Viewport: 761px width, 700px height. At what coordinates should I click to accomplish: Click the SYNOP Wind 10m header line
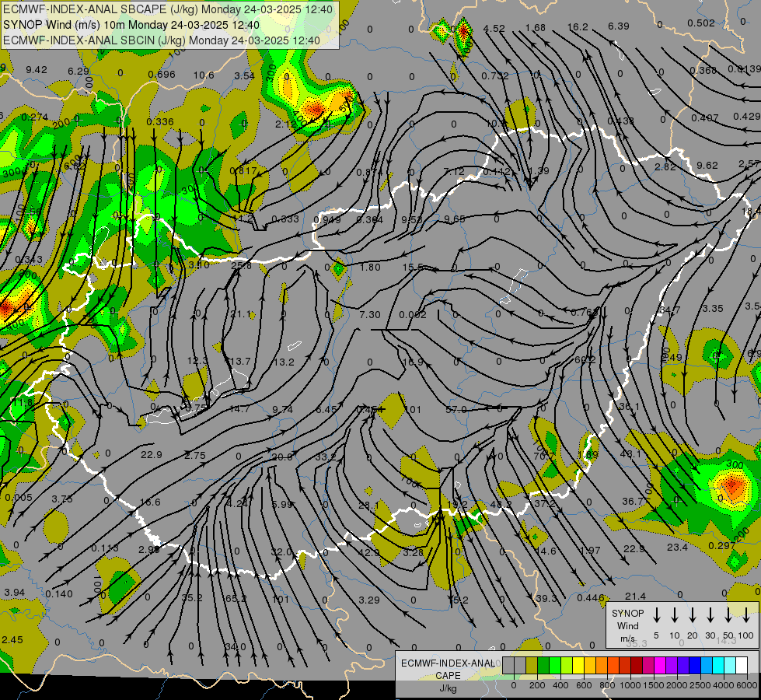coord(131,25)
